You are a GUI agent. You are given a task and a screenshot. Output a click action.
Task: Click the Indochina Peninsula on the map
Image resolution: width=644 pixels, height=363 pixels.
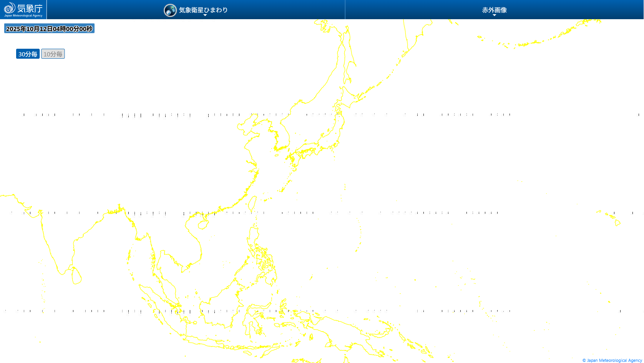coord(181,246)
